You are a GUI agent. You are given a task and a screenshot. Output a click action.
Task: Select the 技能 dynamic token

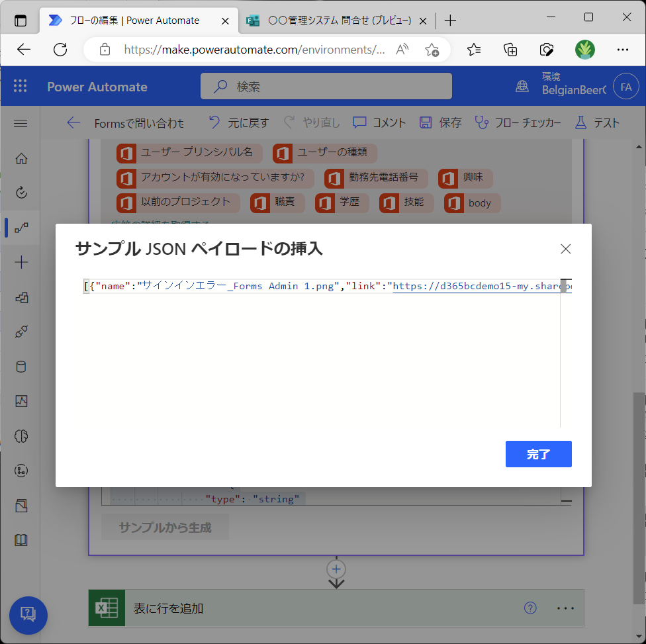pyautogui.click(x=406, y=203)
